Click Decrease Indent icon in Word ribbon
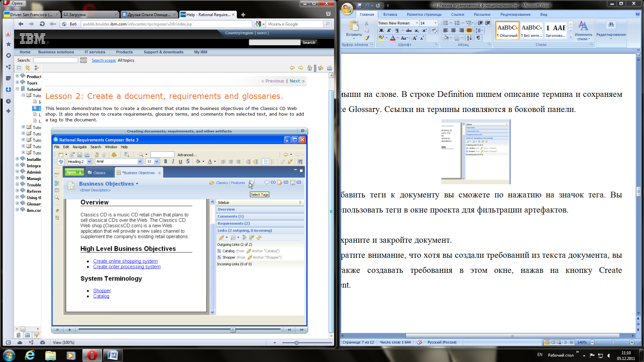The width and height of the screenshot is (644, 362). 480,23
